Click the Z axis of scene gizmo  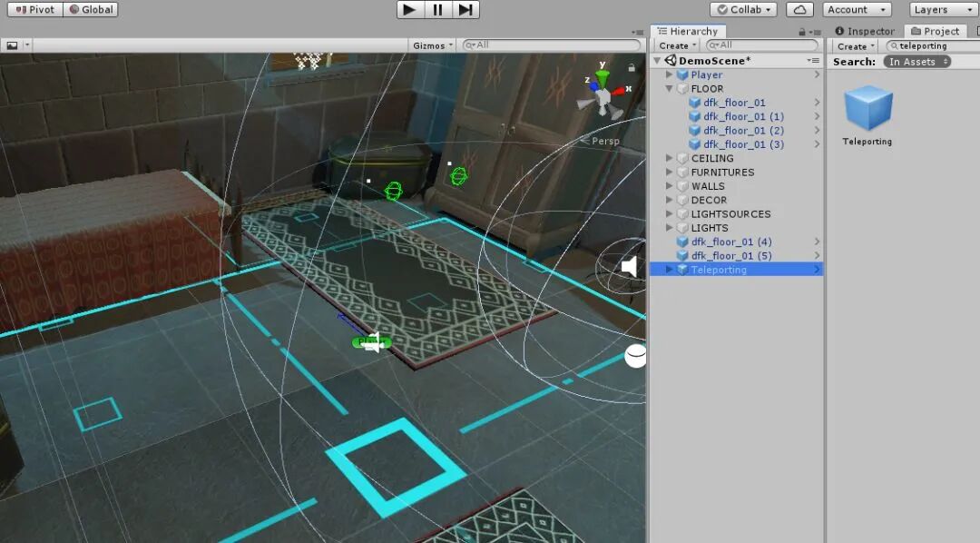click(593, 85)
